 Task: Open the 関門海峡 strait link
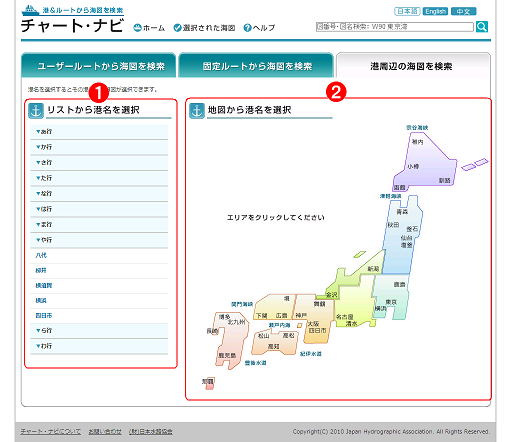coord(242,304)
